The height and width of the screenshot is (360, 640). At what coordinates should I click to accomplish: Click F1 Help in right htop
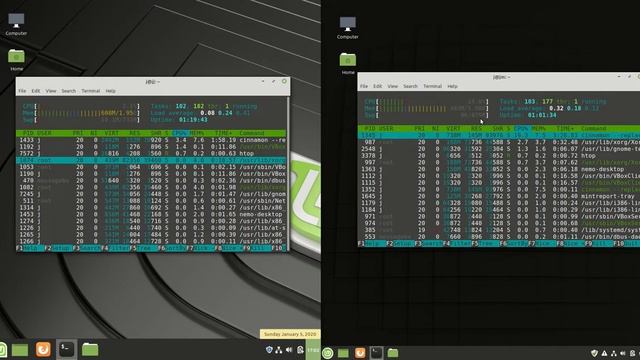pos(371,244)
